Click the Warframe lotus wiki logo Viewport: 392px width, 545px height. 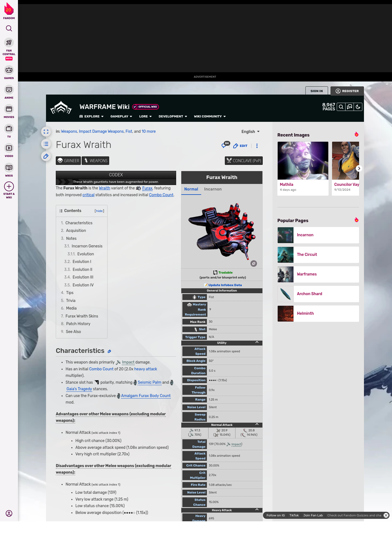click(61, 108)
